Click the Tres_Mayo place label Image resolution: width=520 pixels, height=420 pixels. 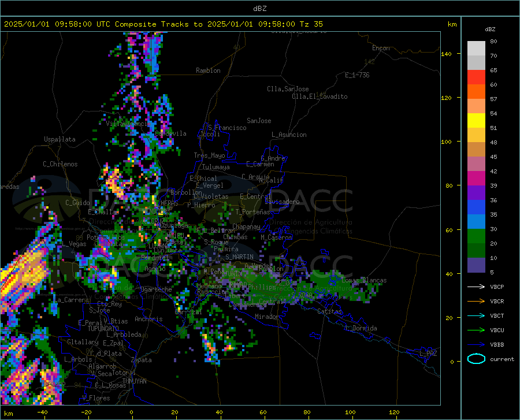(209, 155)
